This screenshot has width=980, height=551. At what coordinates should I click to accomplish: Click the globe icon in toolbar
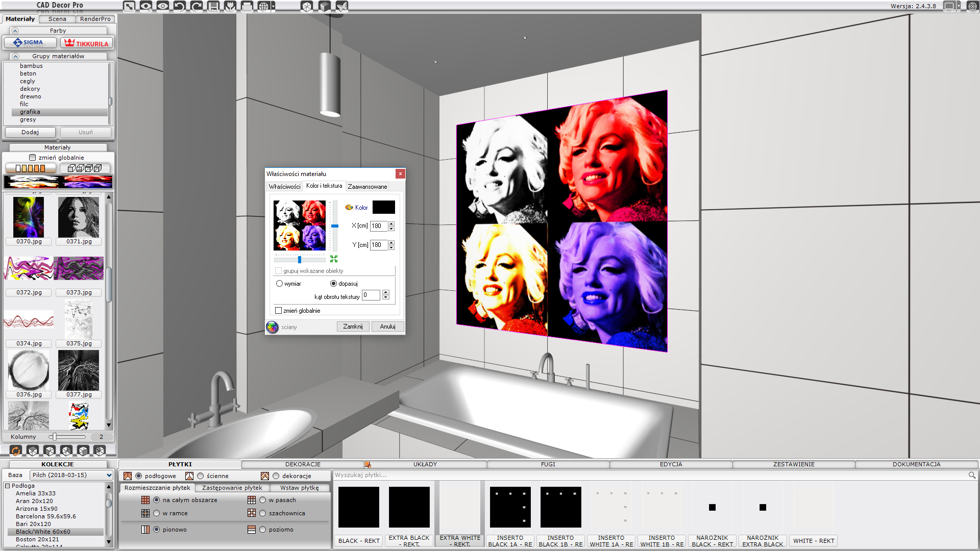(x=263, y=6)
